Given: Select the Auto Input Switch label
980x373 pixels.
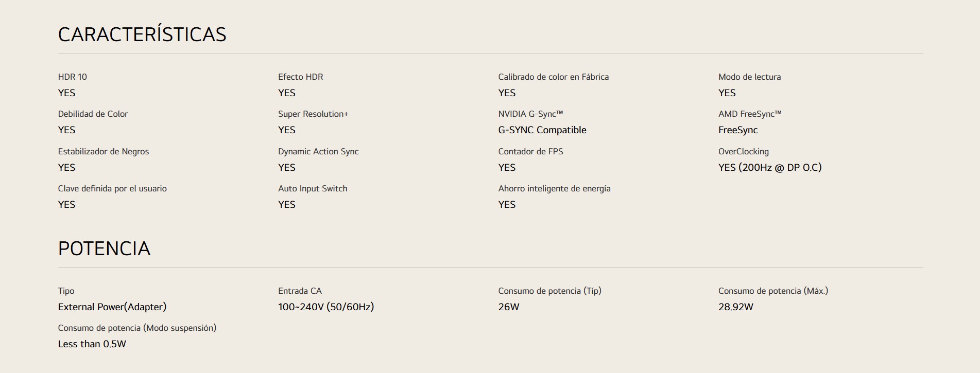Looking at the screenshot, I should (313, 188).
